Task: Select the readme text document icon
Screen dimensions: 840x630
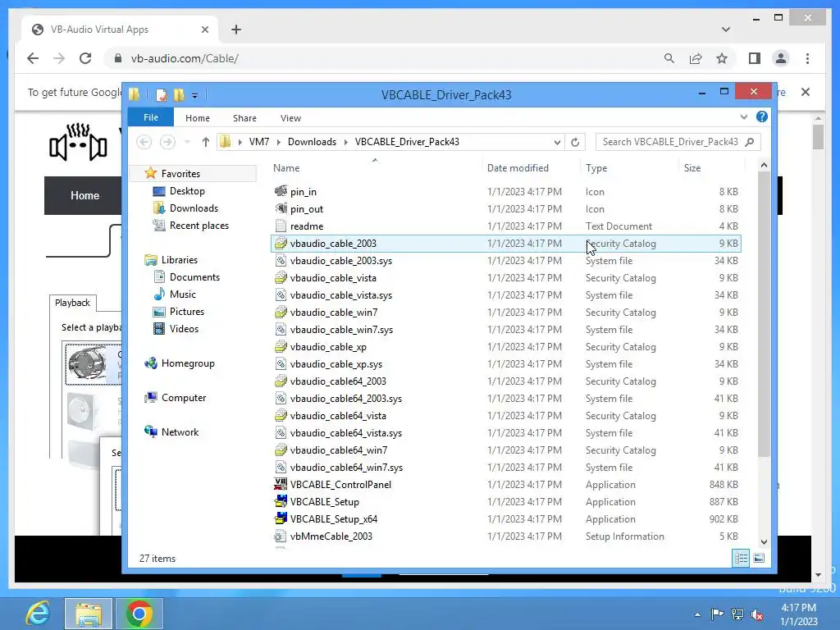Action: tap(281, 226)
